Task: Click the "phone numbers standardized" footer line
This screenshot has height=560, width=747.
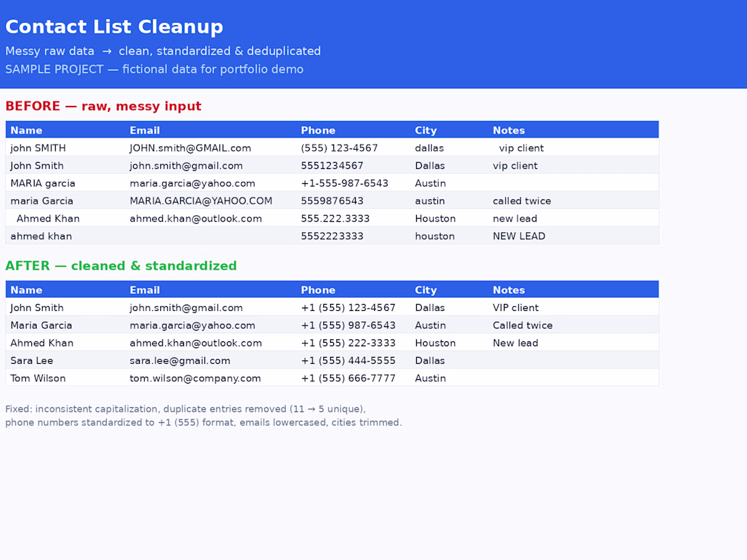Action: coord(204,422)
